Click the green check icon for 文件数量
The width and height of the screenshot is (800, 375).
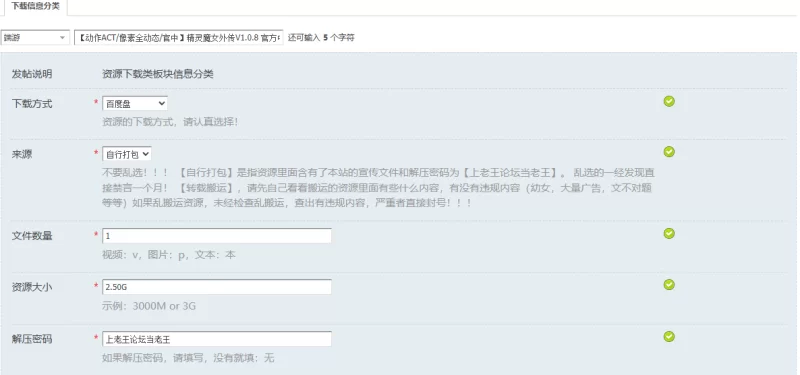coord(669,233)
